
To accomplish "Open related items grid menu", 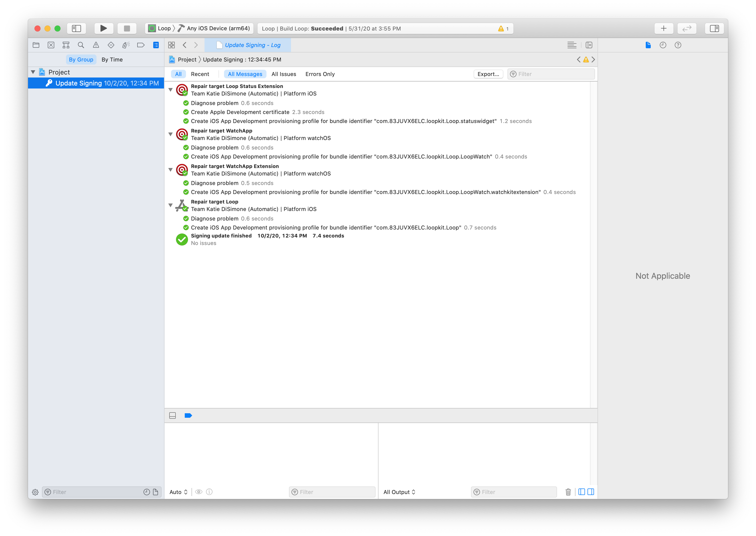I will pyautogui.click(x=171, y=45).
